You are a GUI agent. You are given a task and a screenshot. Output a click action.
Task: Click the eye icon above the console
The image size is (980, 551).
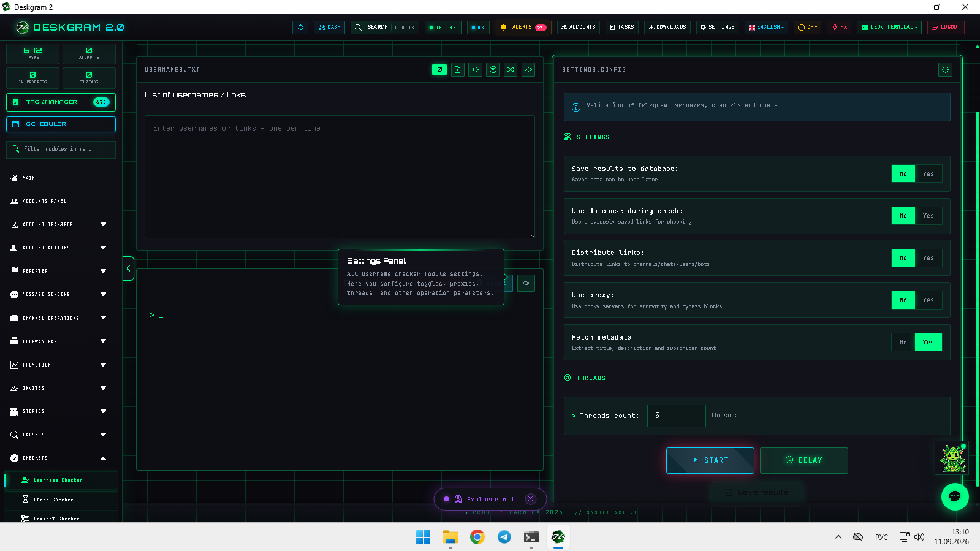coord(526,283)
